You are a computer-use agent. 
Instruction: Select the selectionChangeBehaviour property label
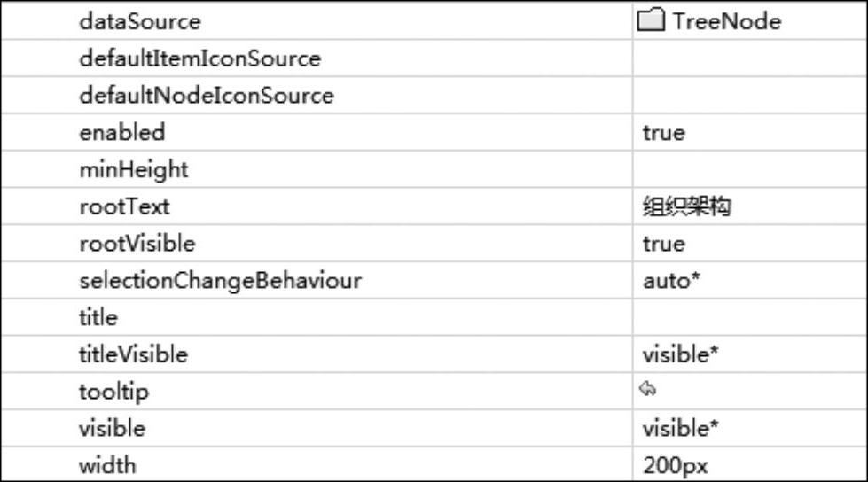(220, 281)
